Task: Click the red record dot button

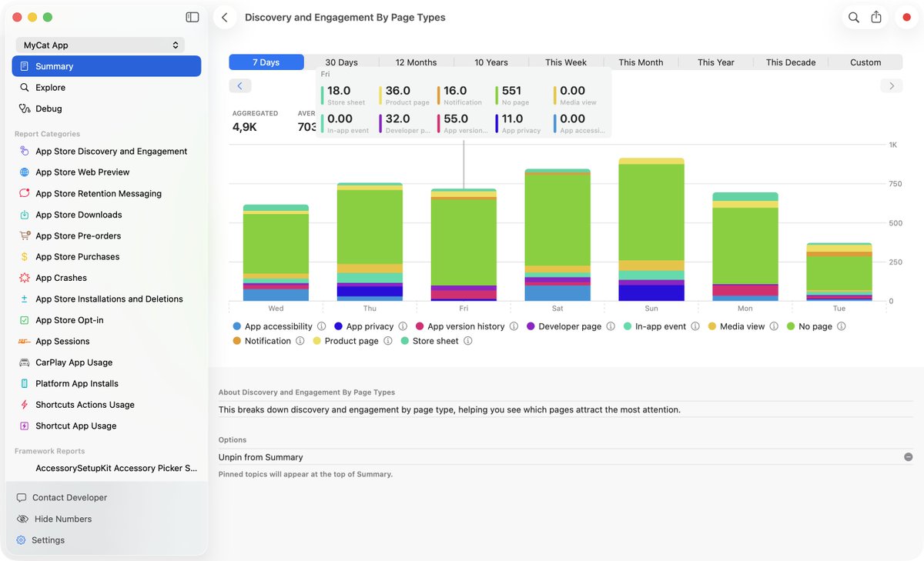Action: (x=906, y=17)
